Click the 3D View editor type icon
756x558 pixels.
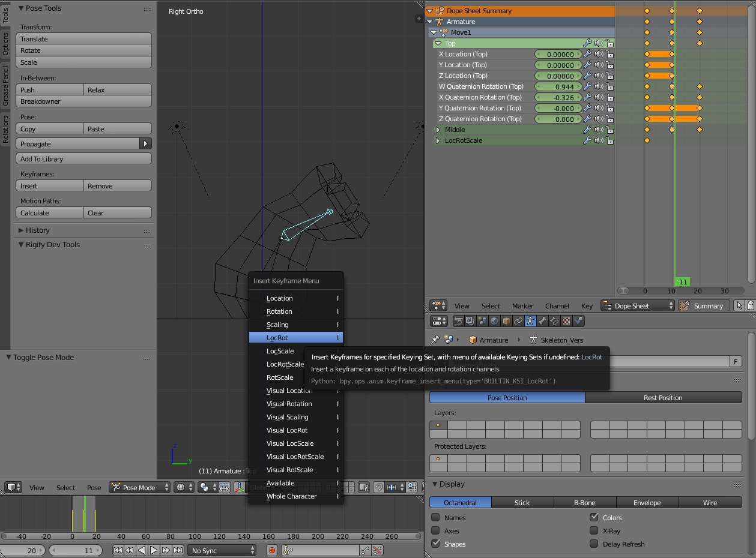pyautogui.click(x=14, y=487)
